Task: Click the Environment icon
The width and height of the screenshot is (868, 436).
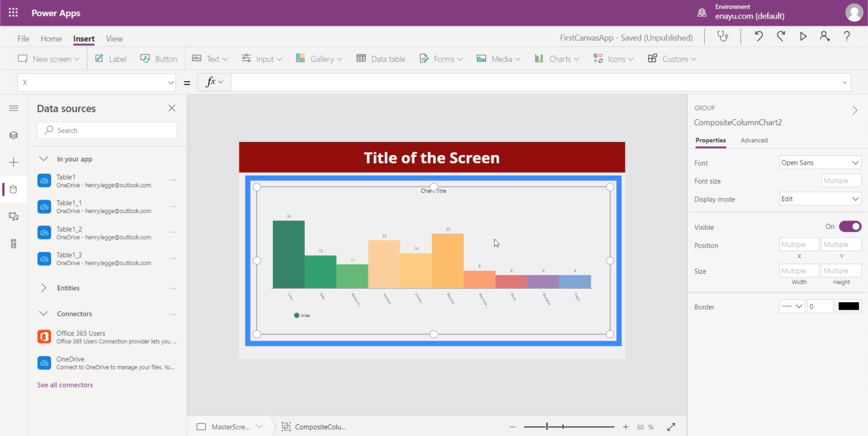Action: click(x=702, y=12)
